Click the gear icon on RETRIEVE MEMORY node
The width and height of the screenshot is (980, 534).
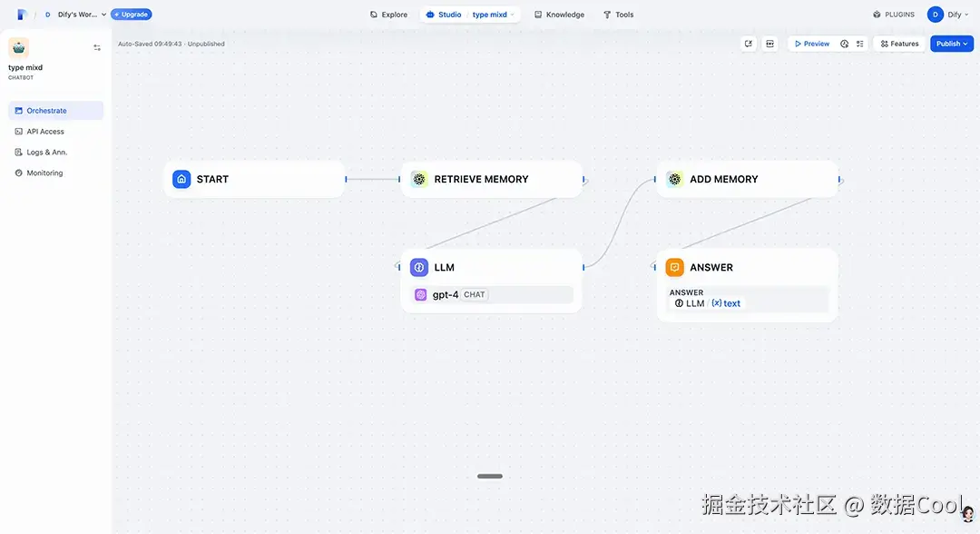pos(419,179)
